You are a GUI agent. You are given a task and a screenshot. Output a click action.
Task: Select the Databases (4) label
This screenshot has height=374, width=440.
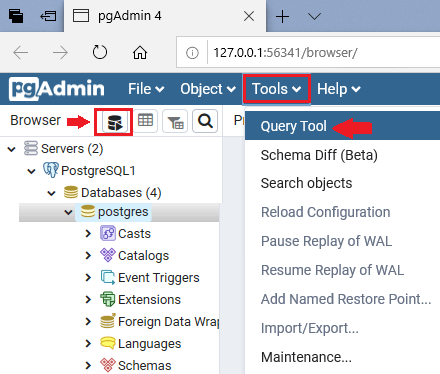(121, 193)
